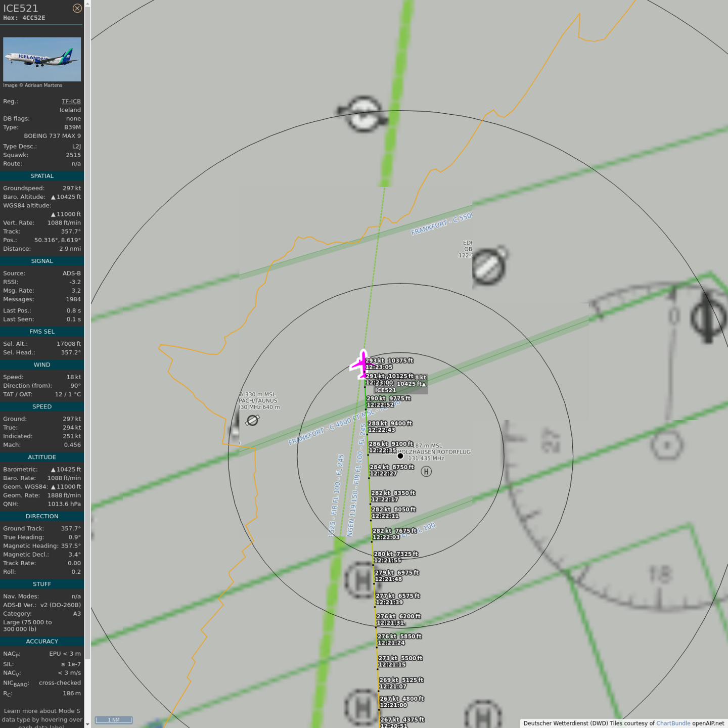Click the airfield symbol beside the EDF label
The width and height of the screenshot is (728, 728).
[489, 266]
